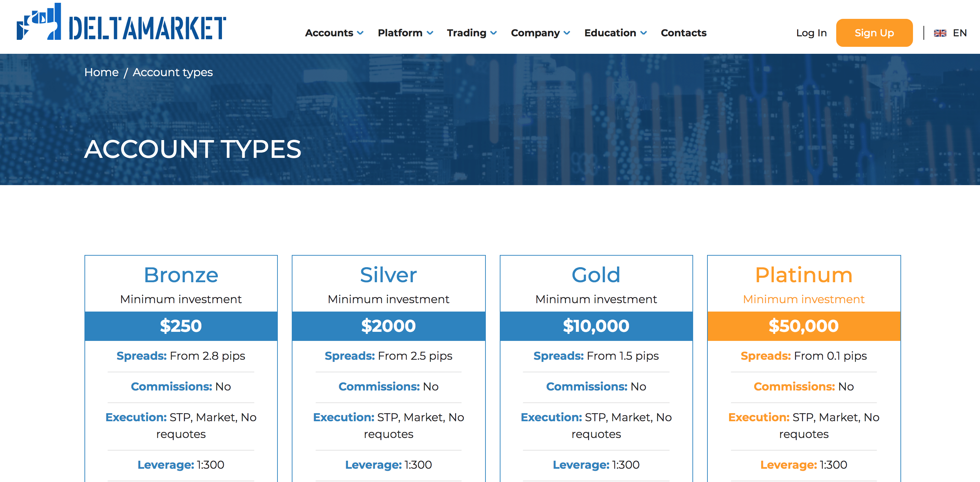Click the $250 minimum investment bar
This screenshot has width=980, height=482.
[181, 326]
